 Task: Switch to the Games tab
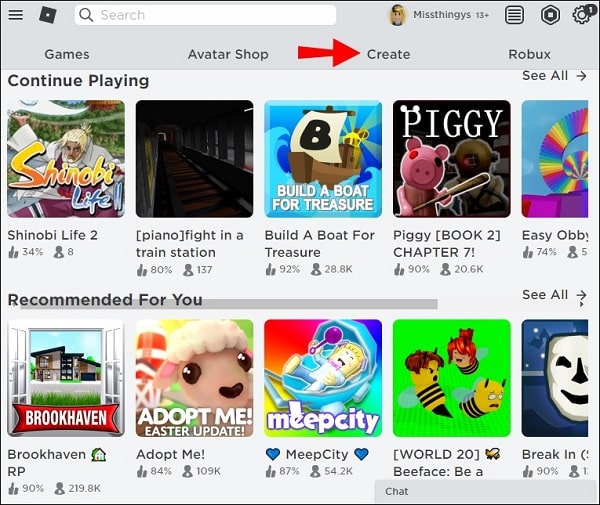pyautogui.click(x=67, y=54)
